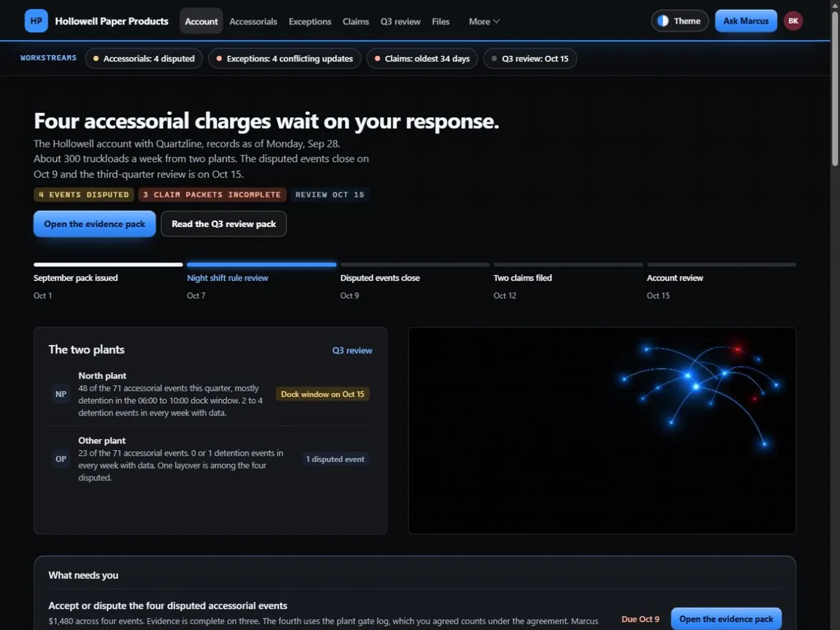Image resolution: width=840 pixels, height=630 pixels.
Task: Click the Due Oct 9 label
Action: 640,619
